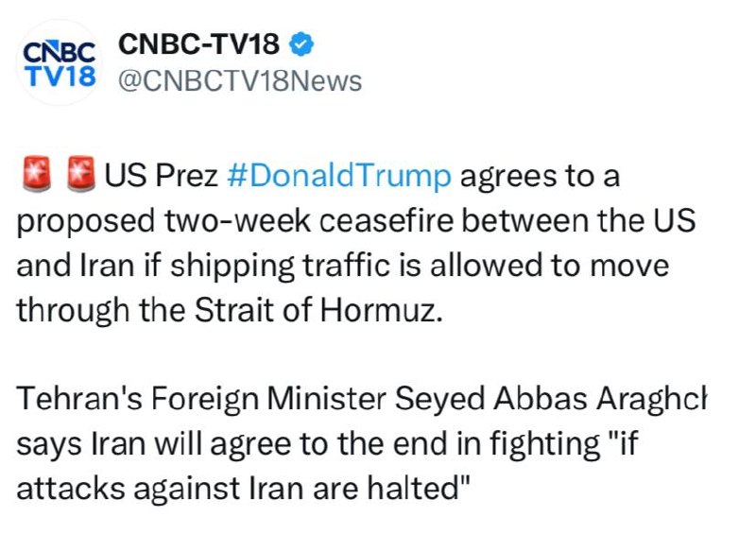Click "CNBC" text in the avatar logo
756x534 pixels.
coord(59,51)
